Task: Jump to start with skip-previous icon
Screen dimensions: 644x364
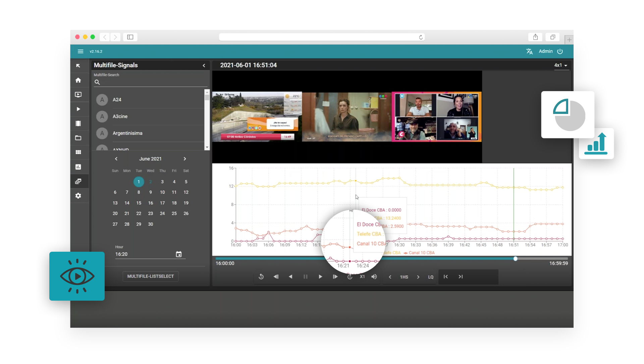Action: pyautogui.click(x=446, y=277)
